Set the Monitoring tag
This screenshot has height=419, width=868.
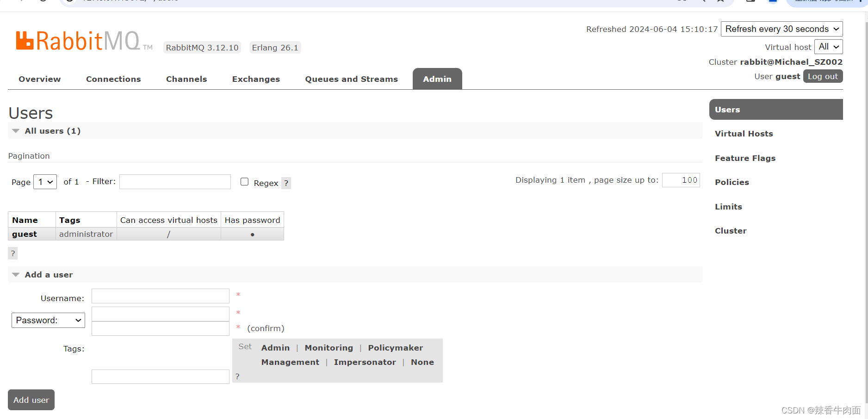pos(329,348)
